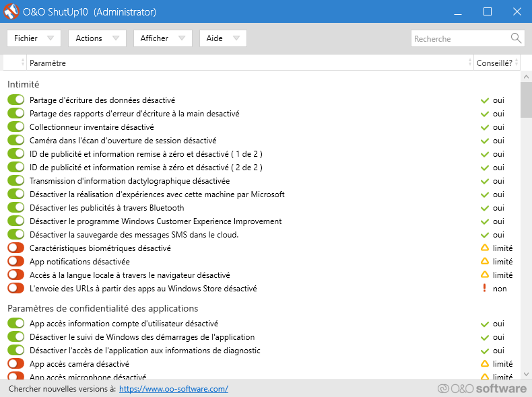Click warning triangle icon for Caractéristiques biométriques row

click(484, 248)
